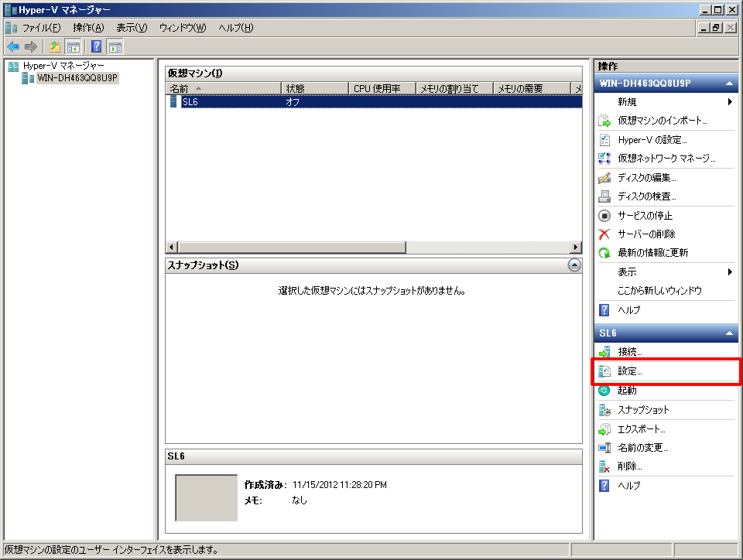Click エクスポート... action for SL6
The height and width of the screenshot is (560, 743).
point(642,429)
